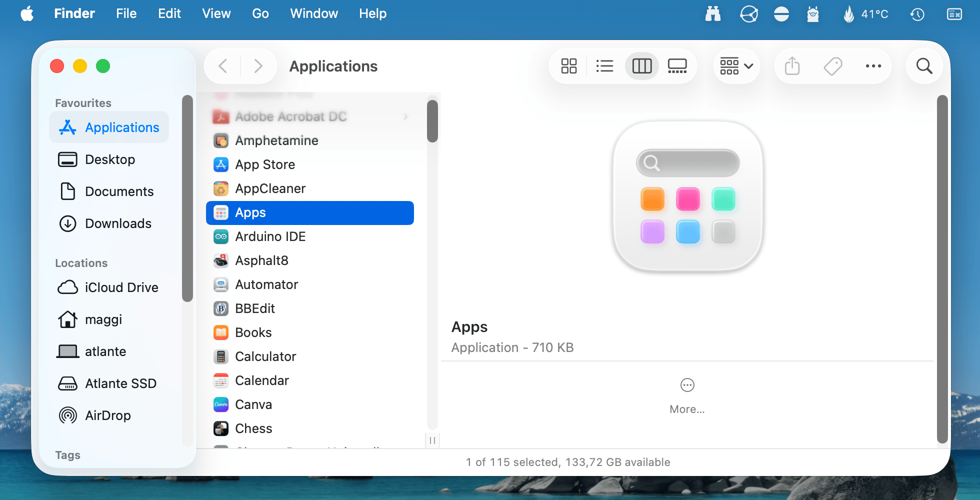Screen dimensions: 980x500
Task: Click the More... button in preview
Action: [687, 395]
